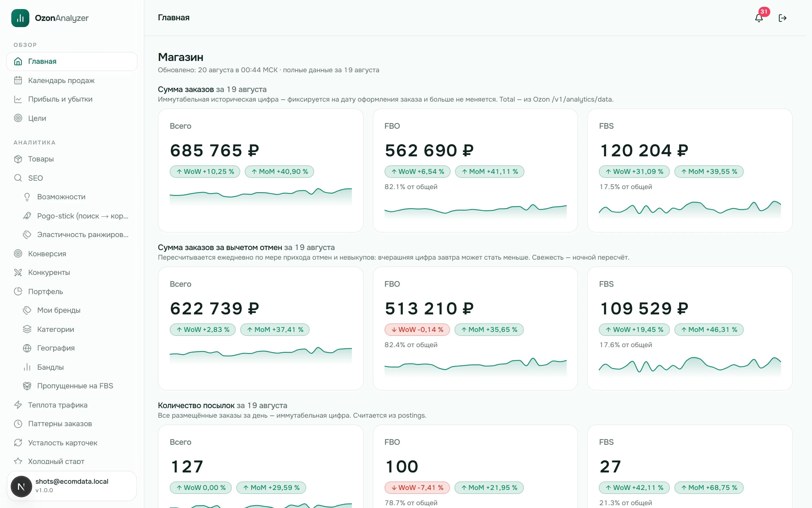The height and width of the screenshot is (508, 812).
Task: Click the tag icon for Эластичность ранжирования
Action: point(27,235)
